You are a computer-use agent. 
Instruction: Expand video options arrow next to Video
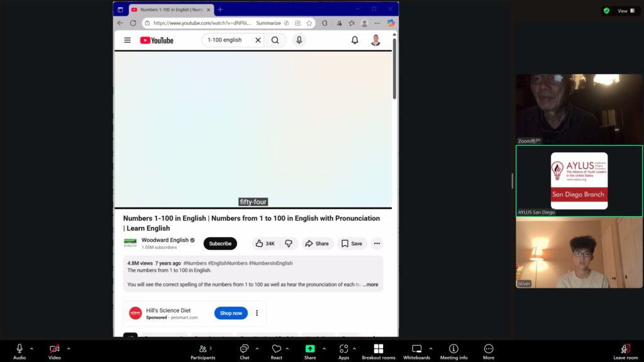coord(69,348)
